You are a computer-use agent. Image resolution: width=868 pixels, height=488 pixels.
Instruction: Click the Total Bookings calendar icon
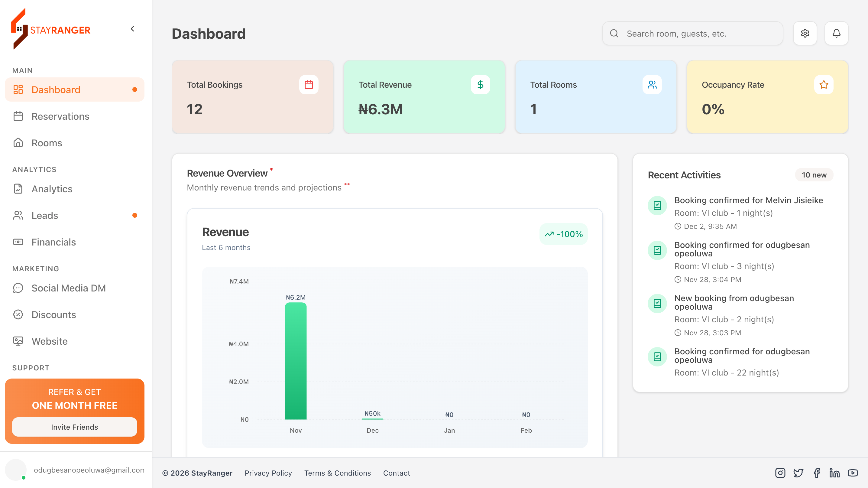[x=309, y=85]
